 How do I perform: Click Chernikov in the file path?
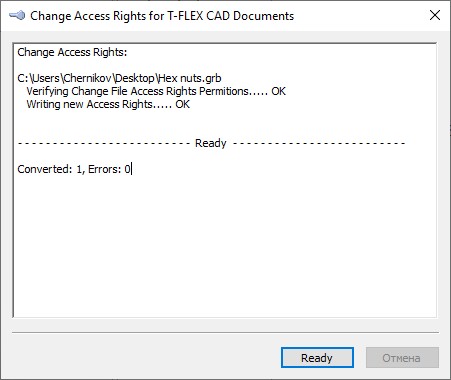[87, 78]
